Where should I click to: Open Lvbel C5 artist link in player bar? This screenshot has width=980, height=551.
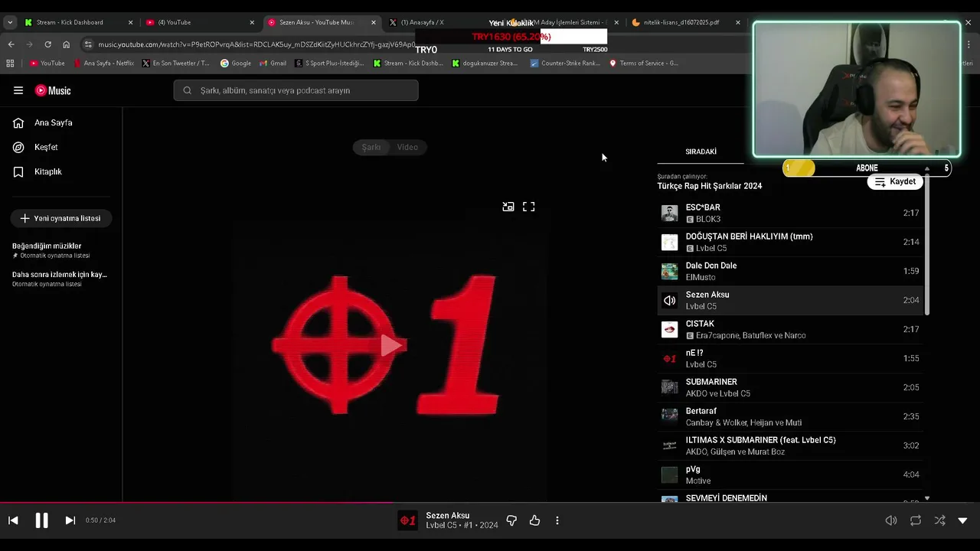tap(441, 525)
